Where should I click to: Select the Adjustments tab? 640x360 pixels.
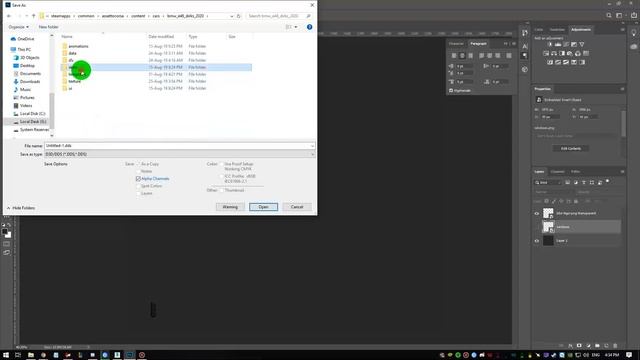pyautogui.click(x=581, y=30)
